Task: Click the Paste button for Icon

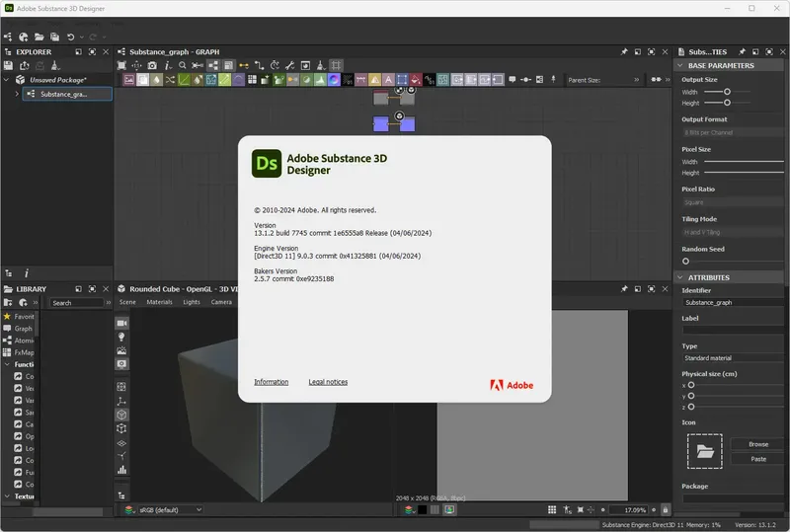Action: point(758,459)
